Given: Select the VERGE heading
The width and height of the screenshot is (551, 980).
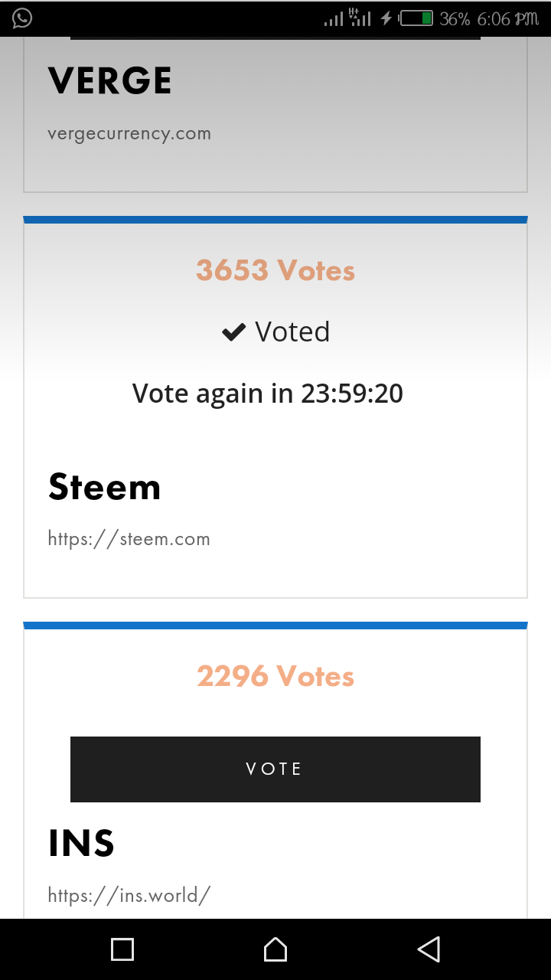Looking at the screenshot, I should (109, 81).
